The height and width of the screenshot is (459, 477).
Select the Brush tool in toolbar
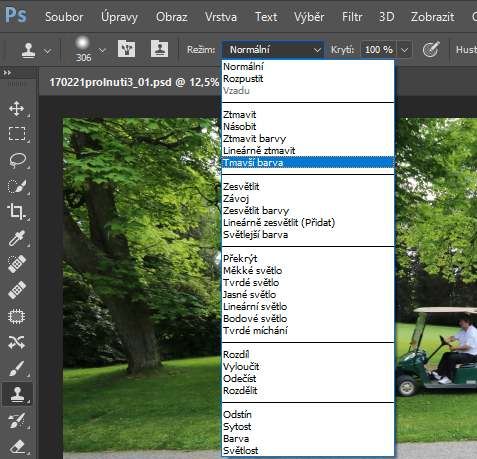pyautogui.click(x=17, y=368)
